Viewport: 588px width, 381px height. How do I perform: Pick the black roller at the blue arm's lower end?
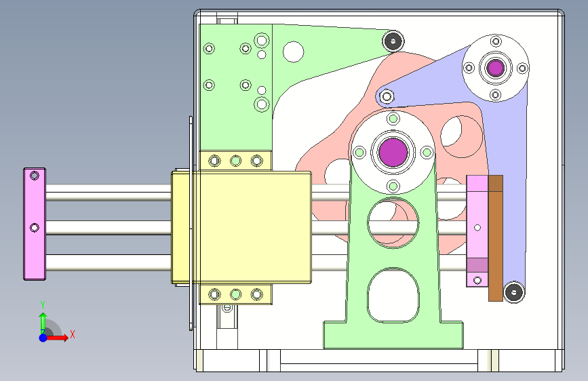pos(514,292)
